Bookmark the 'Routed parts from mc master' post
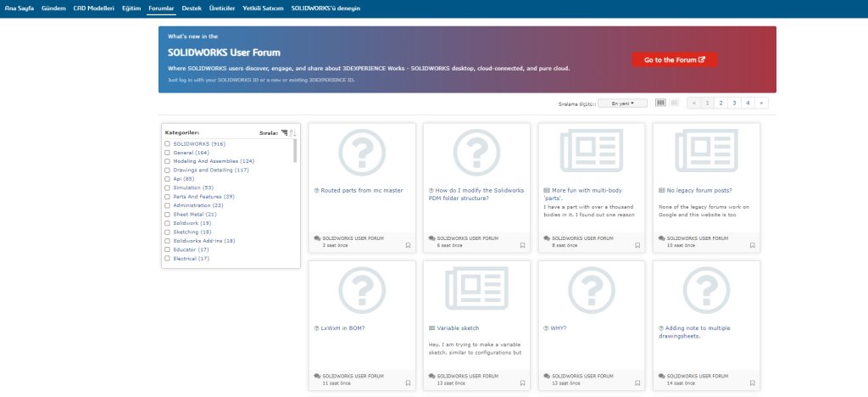 406,245
